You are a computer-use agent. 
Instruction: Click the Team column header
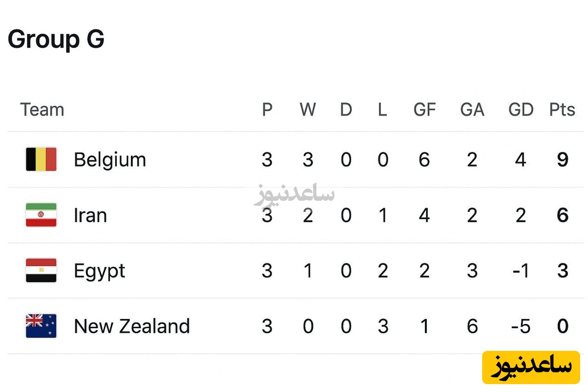42,110
